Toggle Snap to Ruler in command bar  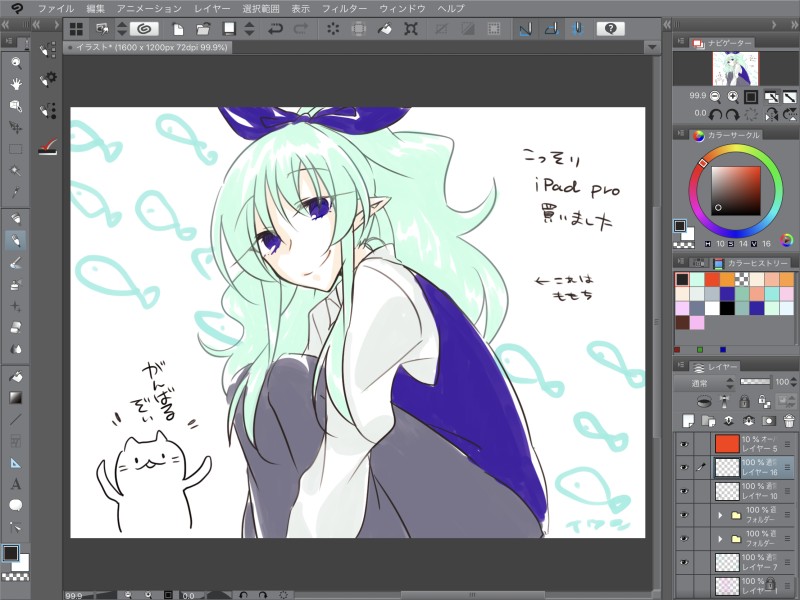tap(525, 29)
